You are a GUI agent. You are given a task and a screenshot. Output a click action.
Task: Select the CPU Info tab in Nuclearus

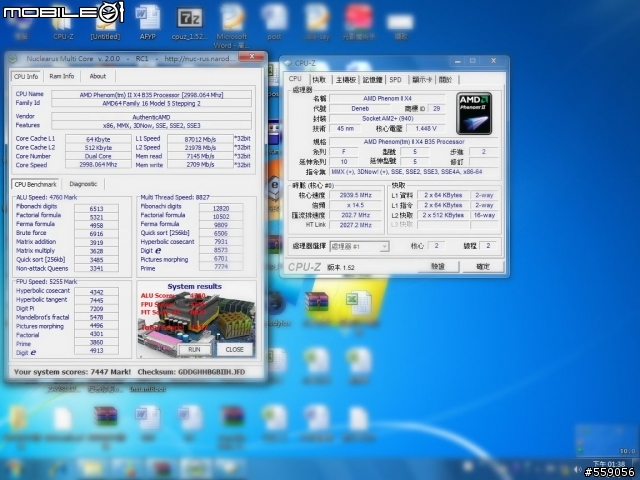[x=26, y=77]
